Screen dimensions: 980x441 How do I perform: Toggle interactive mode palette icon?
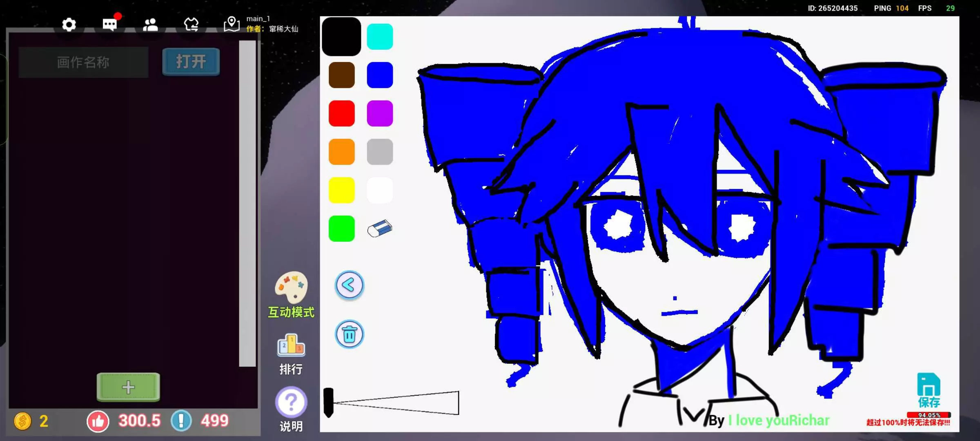pos(291,287)
